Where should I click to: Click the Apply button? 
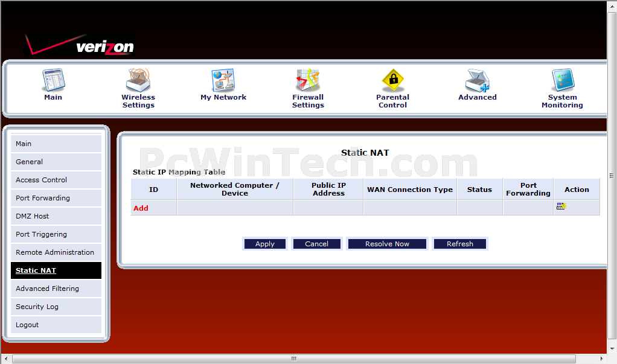point(265,244)
